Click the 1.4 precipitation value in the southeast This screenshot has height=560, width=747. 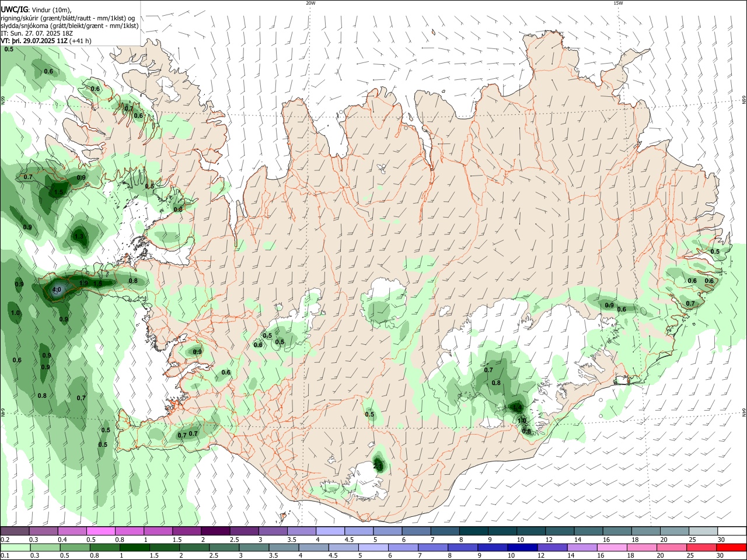[517, 407]
